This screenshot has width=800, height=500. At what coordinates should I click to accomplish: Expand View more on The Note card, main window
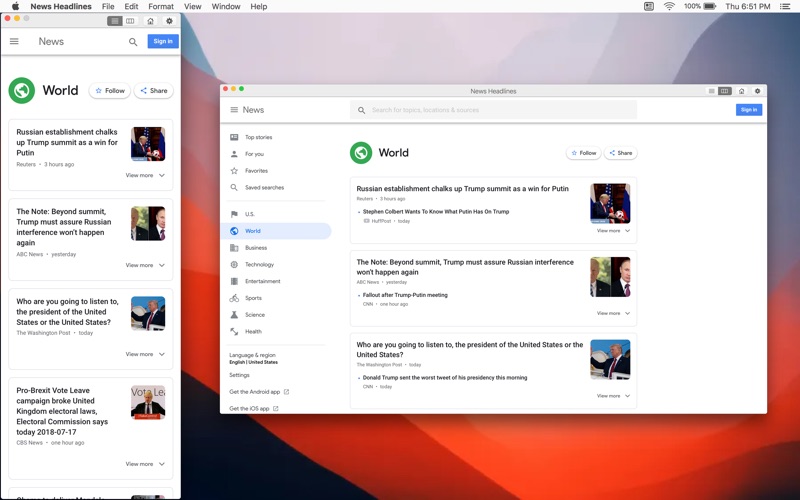tap(613, 313)
